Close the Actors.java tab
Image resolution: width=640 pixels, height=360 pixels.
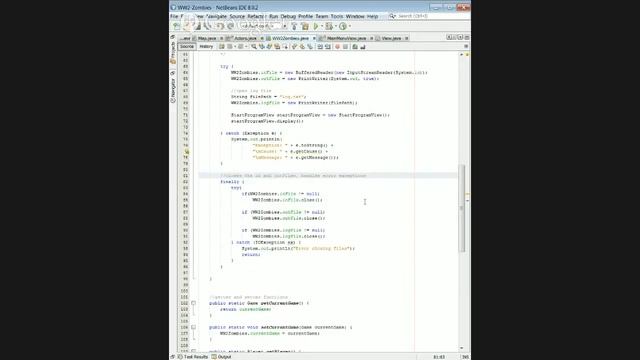pyautogui.click(x=262, y=38)
